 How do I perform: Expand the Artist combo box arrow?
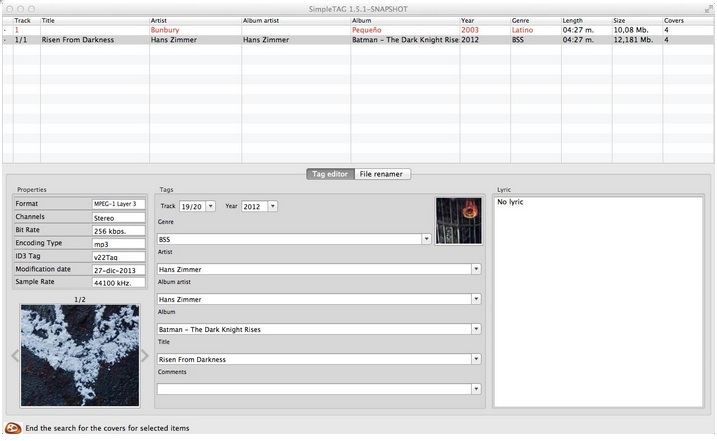476,269
